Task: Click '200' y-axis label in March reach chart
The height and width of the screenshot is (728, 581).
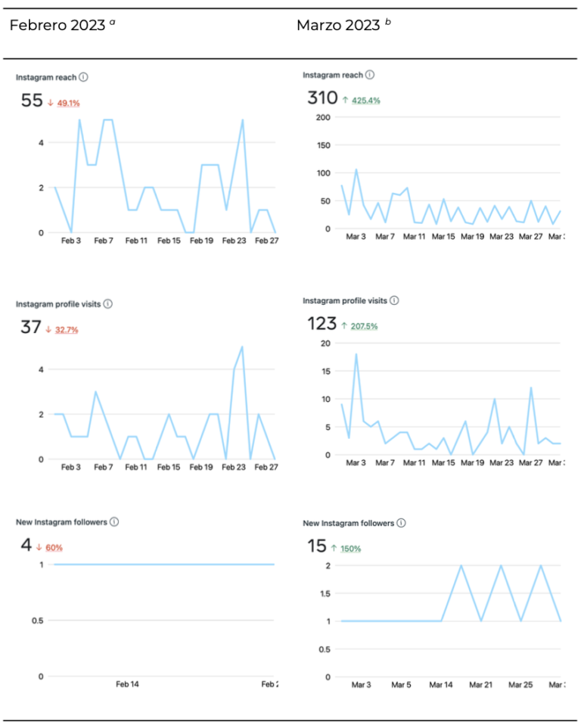Action: tap(323, 117)
